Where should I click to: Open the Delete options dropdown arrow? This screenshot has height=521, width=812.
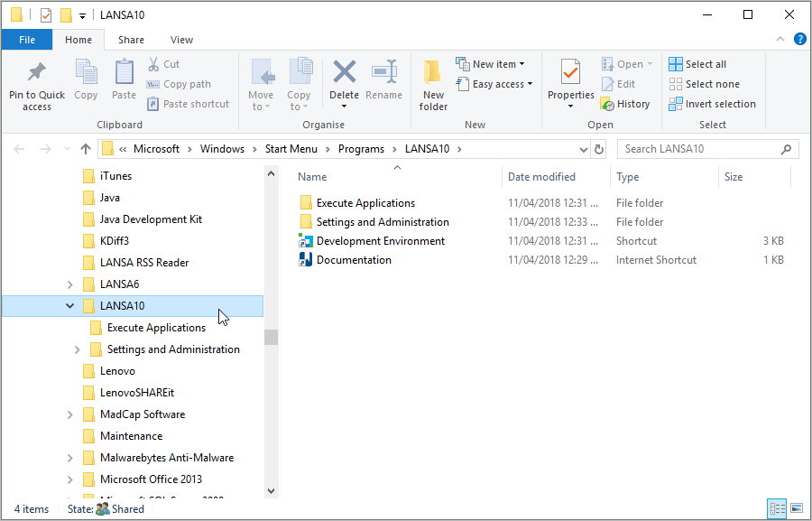click(x=345, y=107)
